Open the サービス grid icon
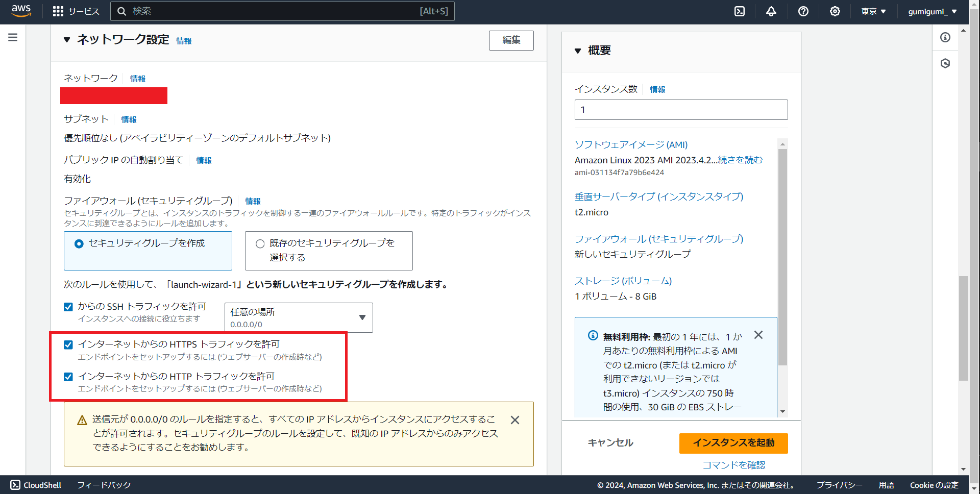980x494 pixels. pyautogui.click(x=58, y=11)
